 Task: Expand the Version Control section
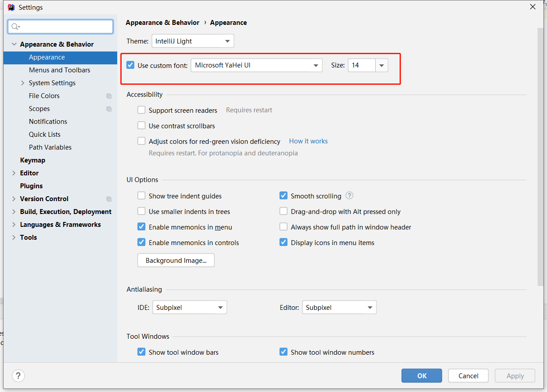[x=14, y=199]
